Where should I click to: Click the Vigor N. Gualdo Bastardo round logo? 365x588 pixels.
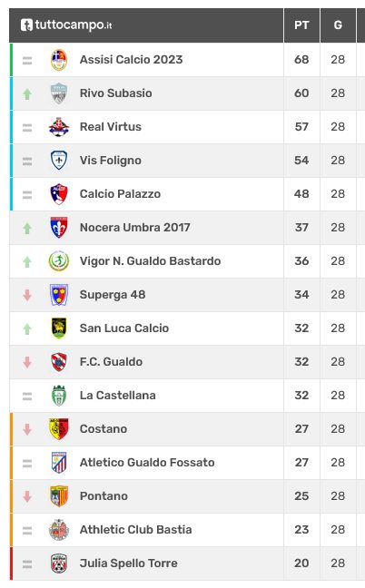click(59, 261)
